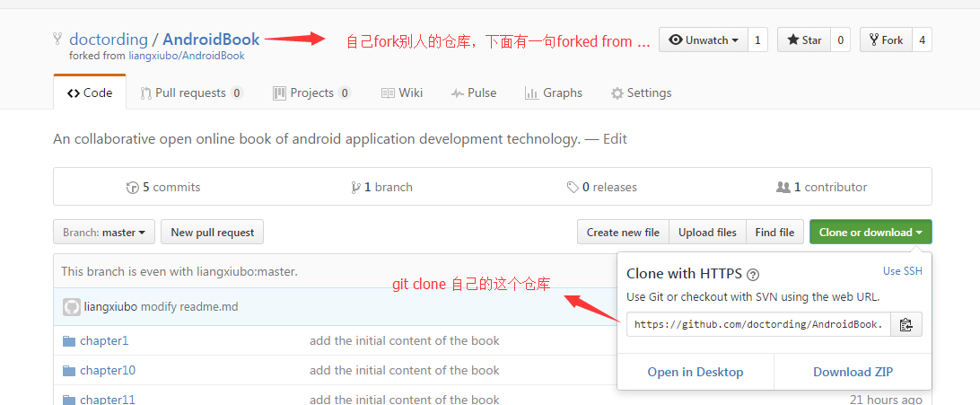This screenshot has width=980, height=405.
Task: View the 5 commits link
Action: click(163, 187)
